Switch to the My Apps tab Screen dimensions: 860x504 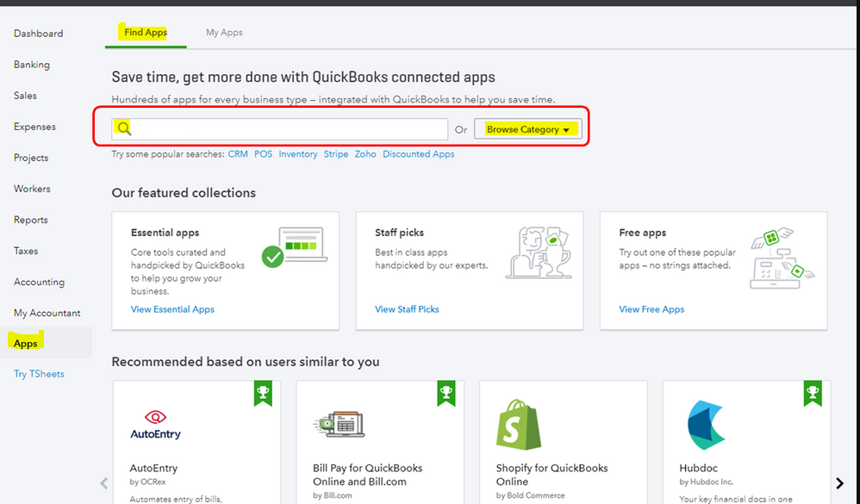tap(224, 33)
